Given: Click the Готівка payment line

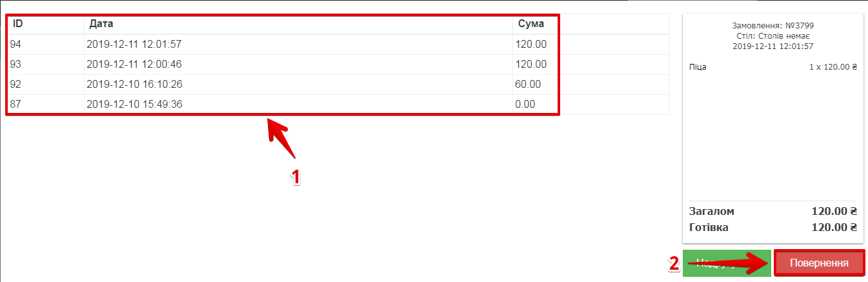Looking at the screenshot, I should point(708,227).
